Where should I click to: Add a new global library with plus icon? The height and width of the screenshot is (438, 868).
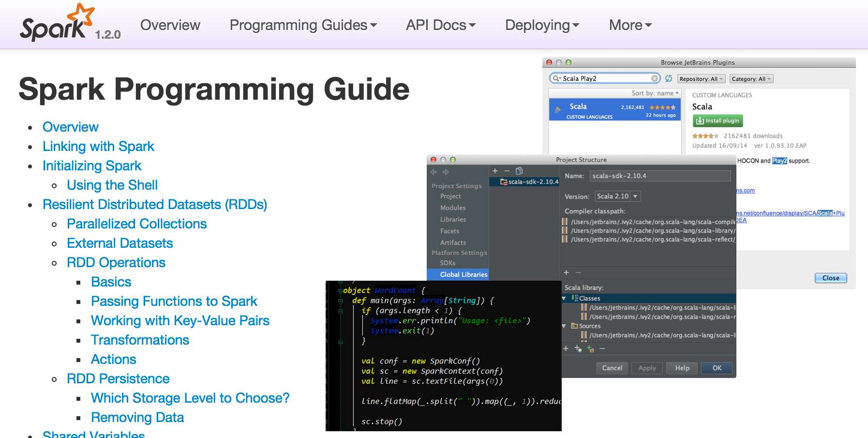click(495, 170)
